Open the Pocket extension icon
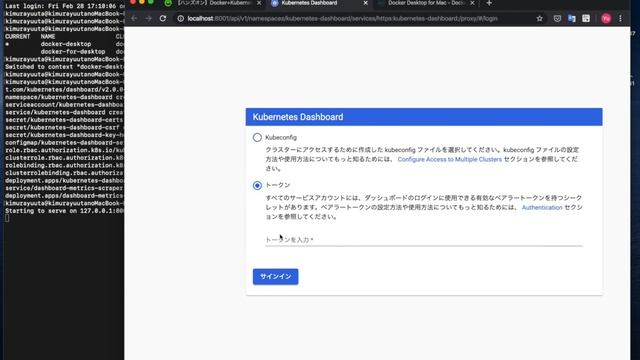The image size is (640, 360). pyautogui.click(x=557, y=18)
